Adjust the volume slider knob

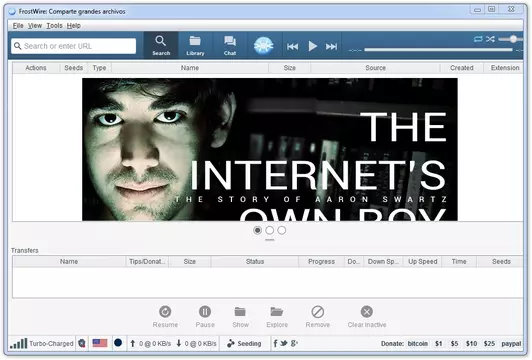pyautogui.click(x=513, y=39)
